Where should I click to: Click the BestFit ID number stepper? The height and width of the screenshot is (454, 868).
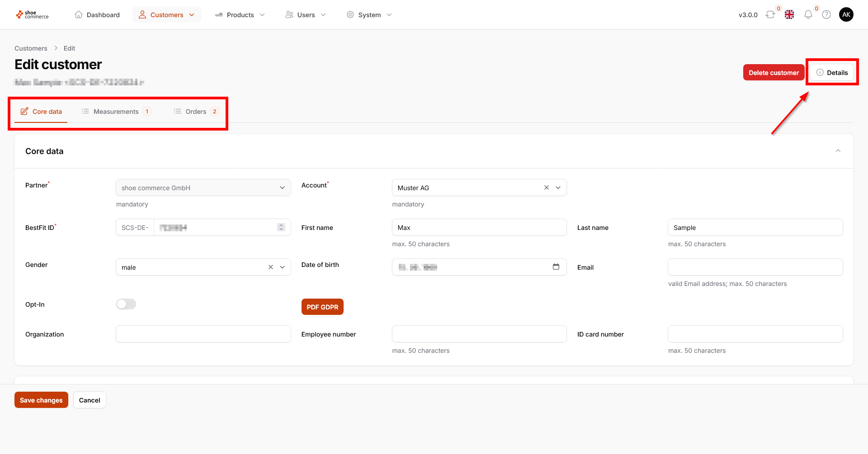tap(281, 227)
